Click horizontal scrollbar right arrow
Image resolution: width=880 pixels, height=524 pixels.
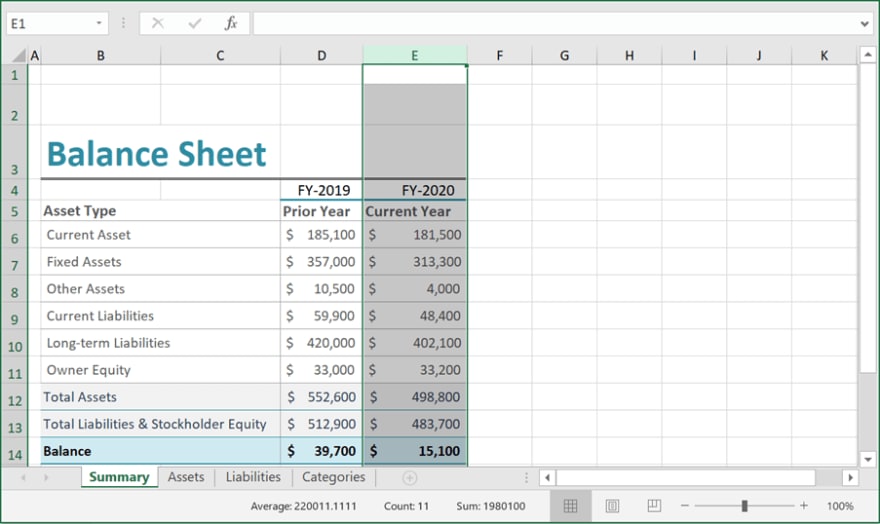[850, 477]
